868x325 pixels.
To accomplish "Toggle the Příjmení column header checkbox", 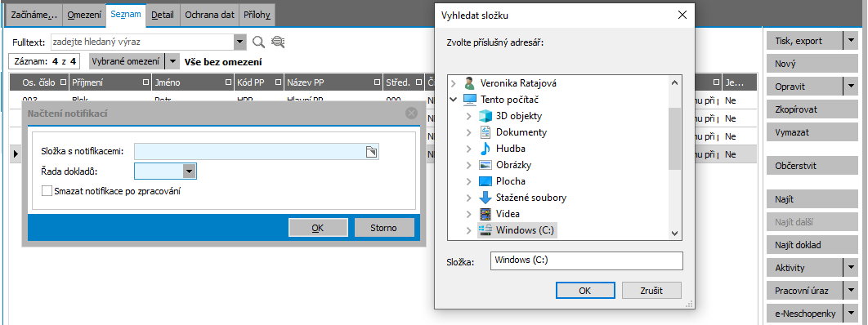I will tap(146, 83).
